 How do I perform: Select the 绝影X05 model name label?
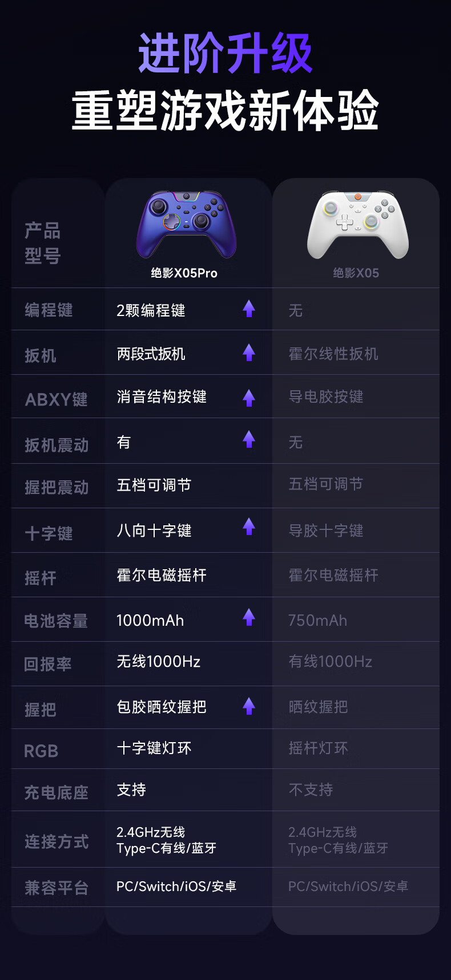click(x=356, y=273)
